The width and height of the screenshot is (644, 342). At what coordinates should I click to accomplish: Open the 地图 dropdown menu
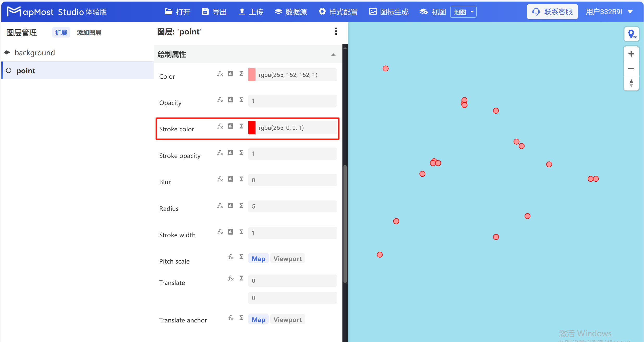click(463, 11)
